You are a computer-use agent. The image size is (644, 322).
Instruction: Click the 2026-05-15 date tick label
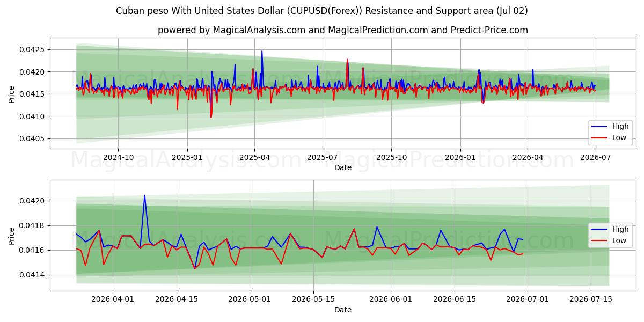point(313,299)
